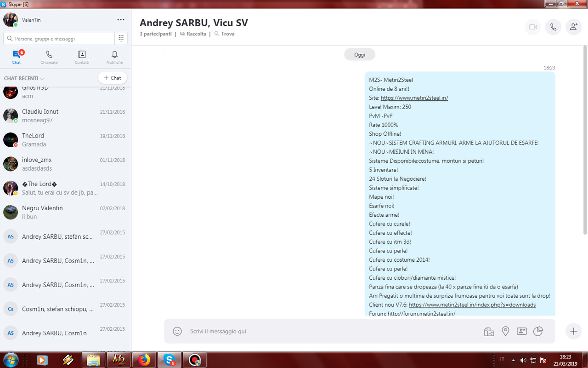Switch to the Notifiche tab
The width and height of the screenshot is (588, 368).
click(x=115, y=57)
